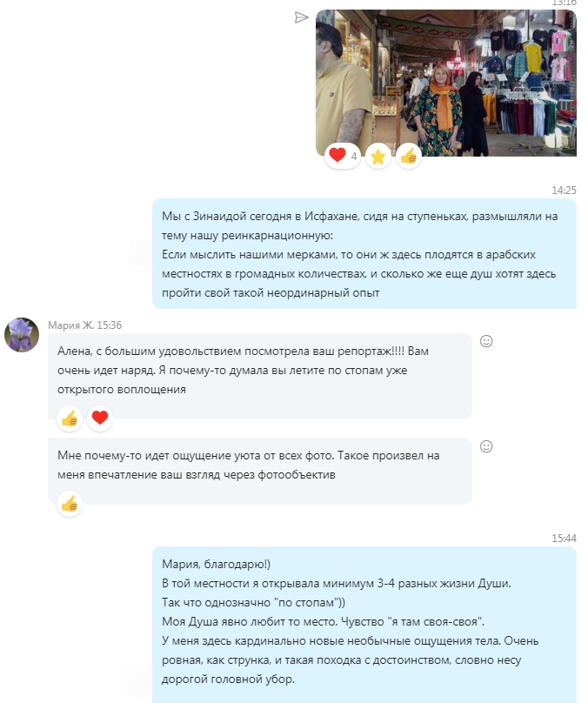Viewport: 588px width, 703px height.
Task: Click the thumbs-up reaction under the photo
Action: 409,156
